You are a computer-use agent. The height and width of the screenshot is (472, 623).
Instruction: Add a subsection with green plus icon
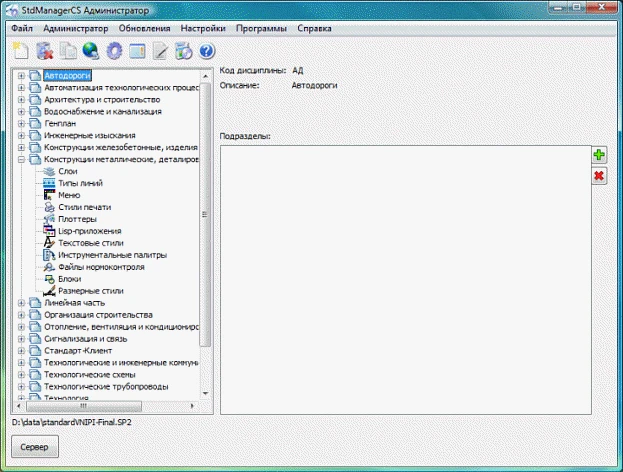pos(599,155)
